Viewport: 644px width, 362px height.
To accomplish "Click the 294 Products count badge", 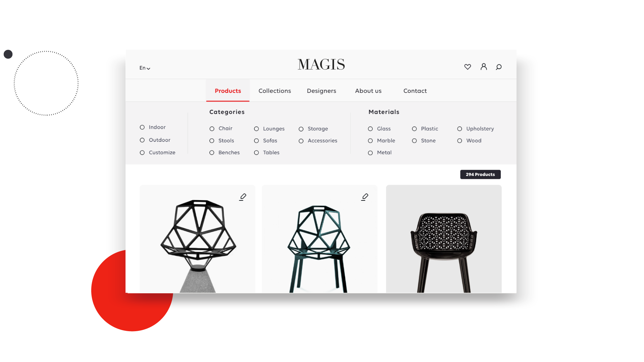I will [x=480, y=174].
